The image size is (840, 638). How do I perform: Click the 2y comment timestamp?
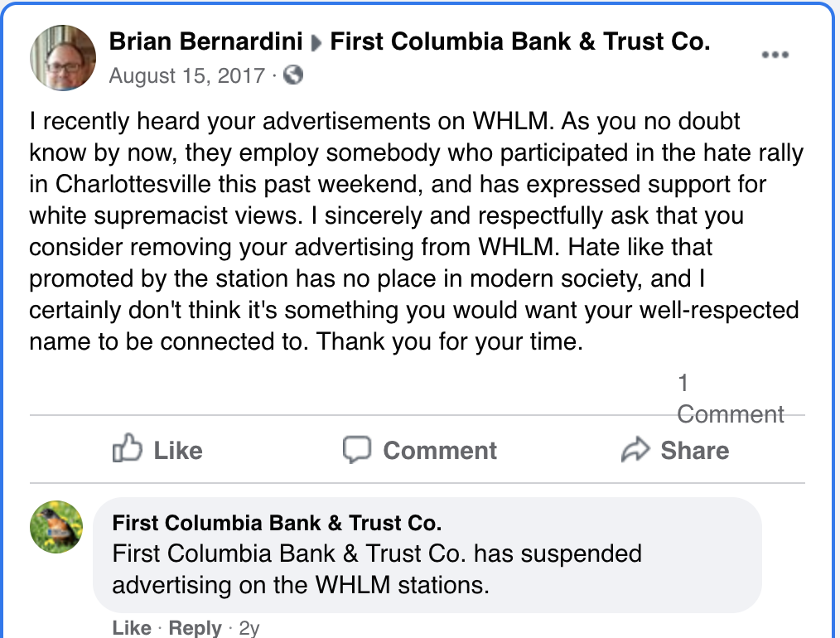click(x=249, y=628)
